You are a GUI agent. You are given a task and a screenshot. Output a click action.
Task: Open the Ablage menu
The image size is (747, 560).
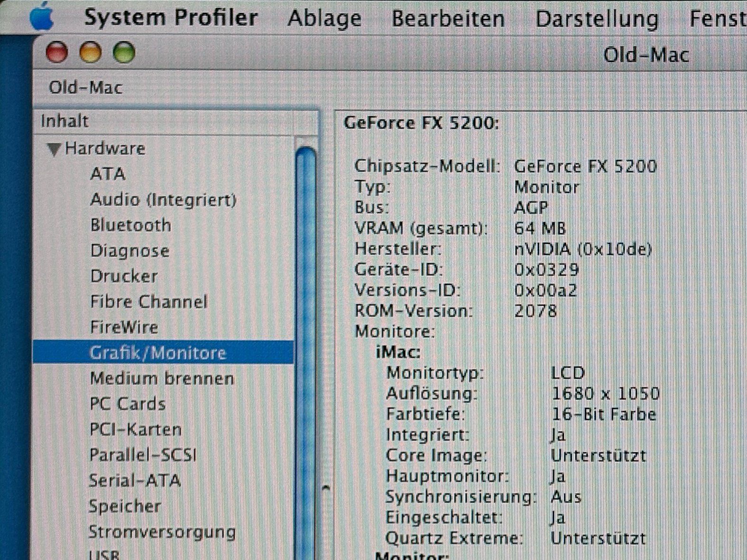[x=324, y=19]
